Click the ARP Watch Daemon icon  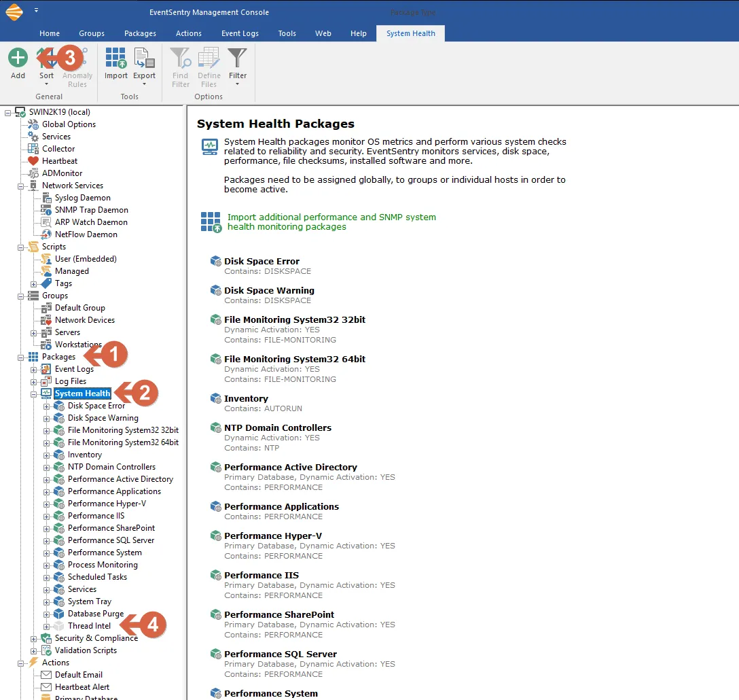46,222
